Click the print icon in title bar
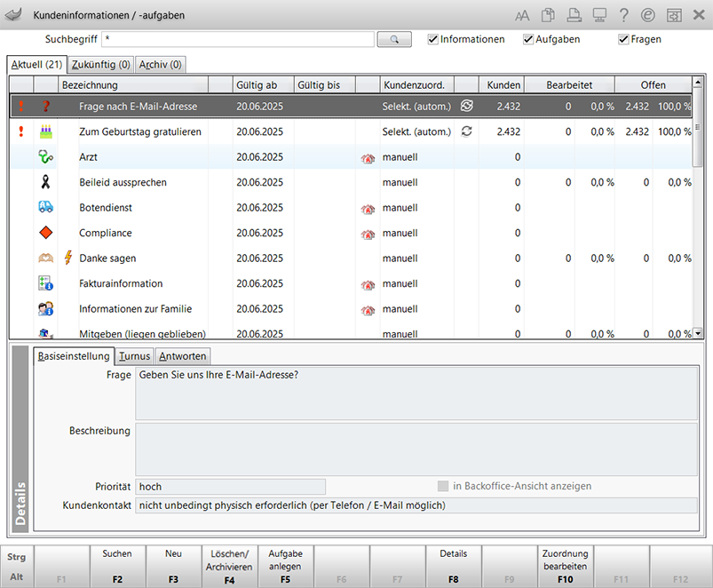Image resolution: width=713 pixels, height=588 pixels. click(574, 15)
